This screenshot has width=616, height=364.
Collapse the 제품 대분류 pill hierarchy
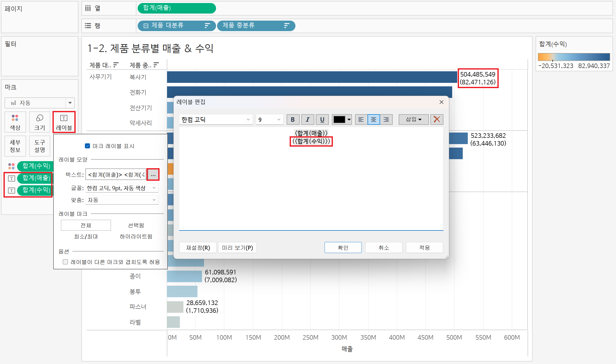click(x=146, y=26)
